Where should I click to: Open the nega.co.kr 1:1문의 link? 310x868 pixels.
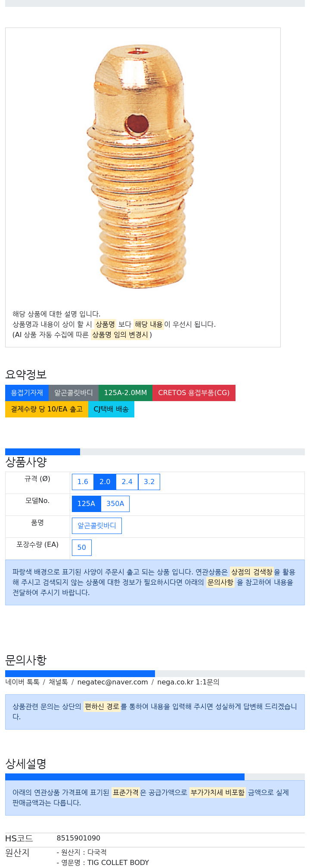point(188,682)
